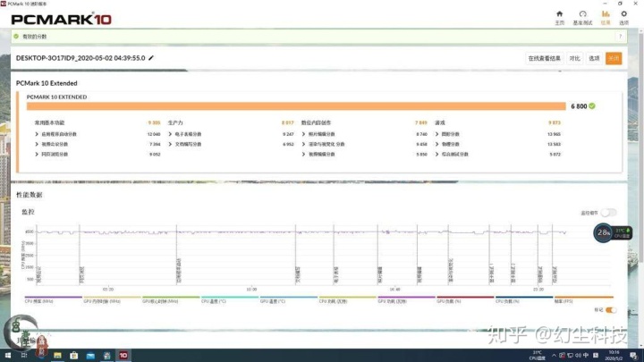Click the pencil icon to rename result
Image resolution: width=644 pixels, height=362 pixels.
click(151, 58)
